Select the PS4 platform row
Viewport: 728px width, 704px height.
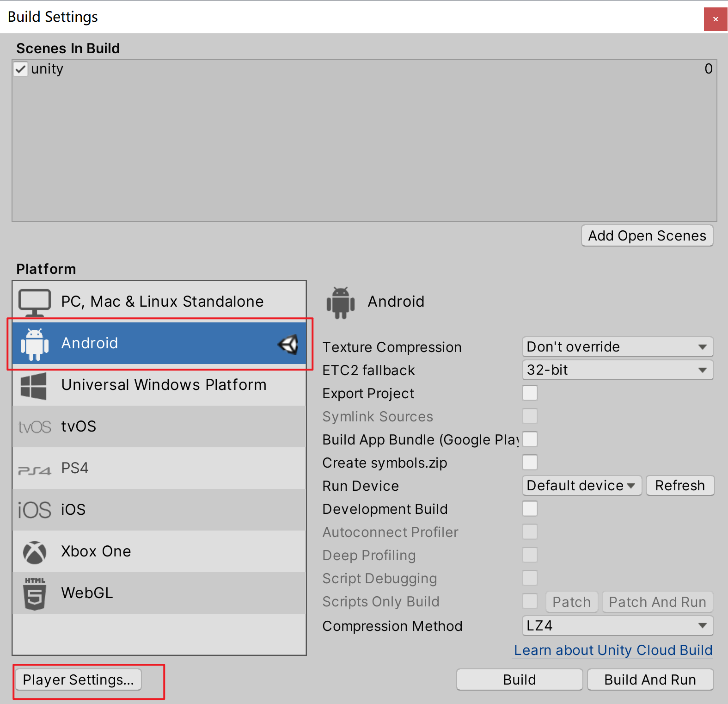159,468
